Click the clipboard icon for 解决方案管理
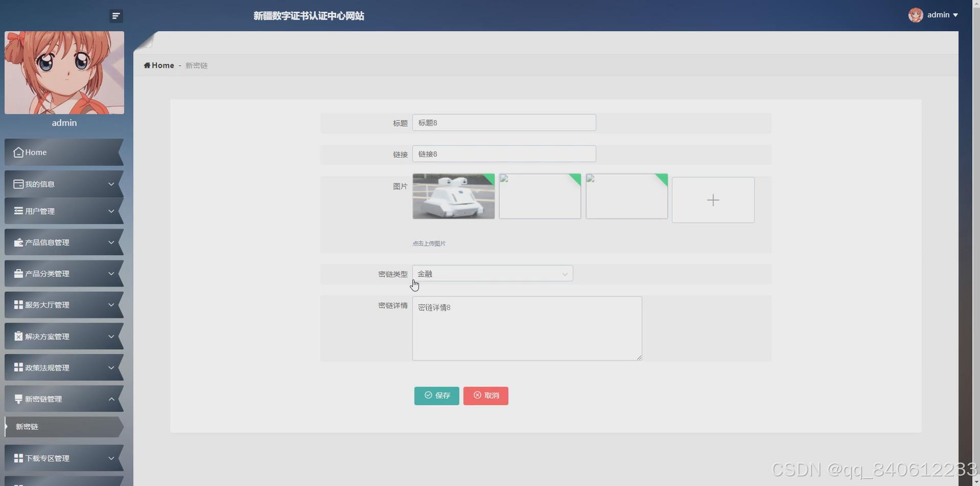This screenshot has width=980, height=486. click(18, 336)
